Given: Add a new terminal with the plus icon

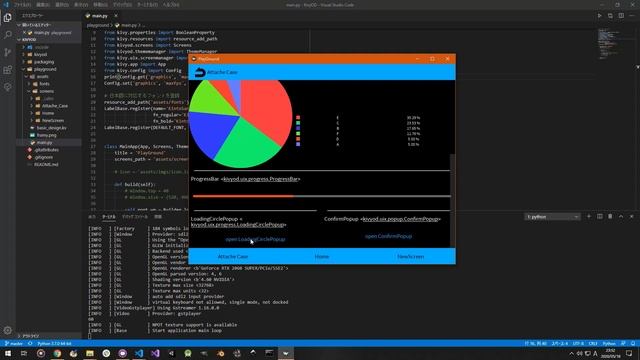Looking at the screenshot, I should coord(589,216).
